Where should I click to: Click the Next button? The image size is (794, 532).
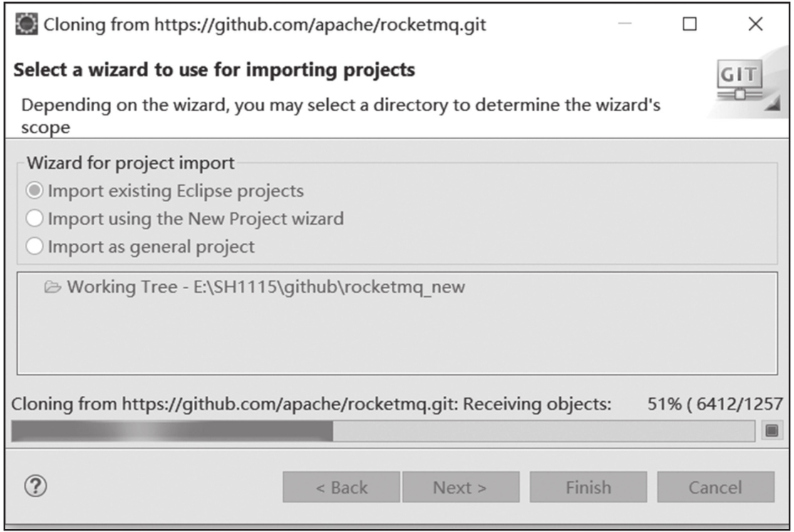(x=461, y=487)
